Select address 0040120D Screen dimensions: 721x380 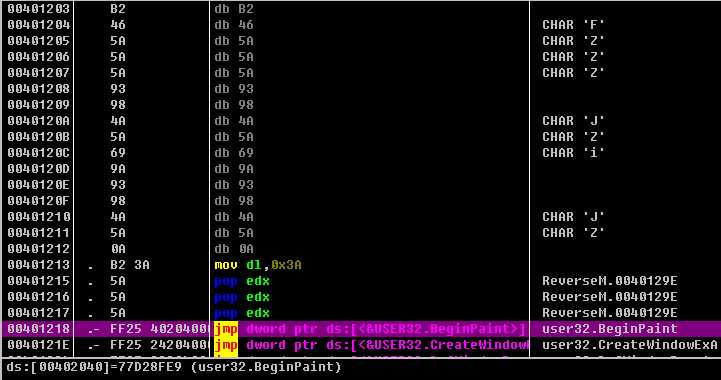(39, 169)
